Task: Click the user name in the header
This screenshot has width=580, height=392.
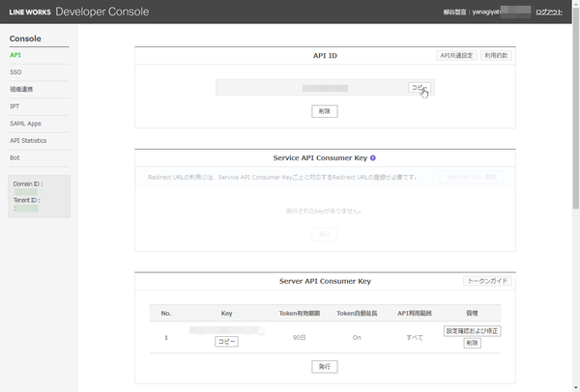Action: tap(454, 13)
